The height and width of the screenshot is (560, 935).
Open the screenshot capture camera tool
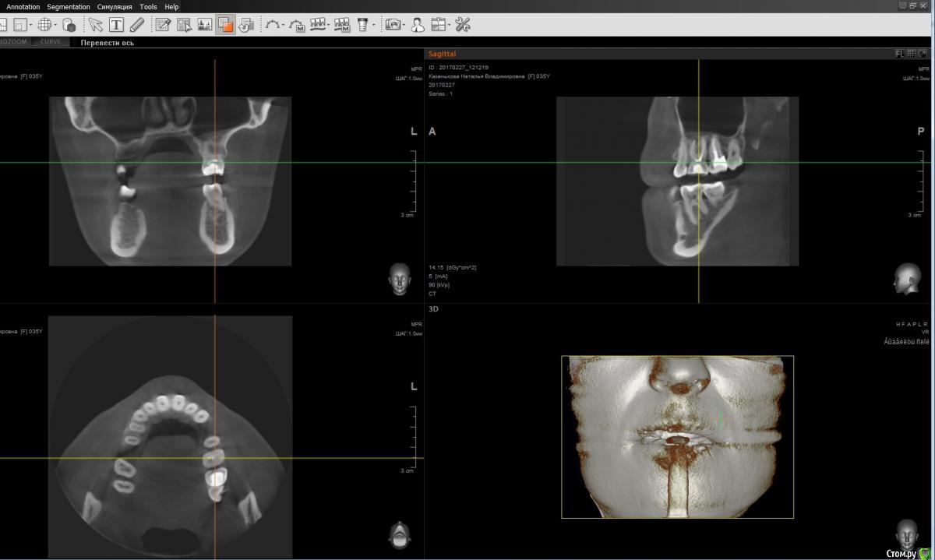coord(393,25)
